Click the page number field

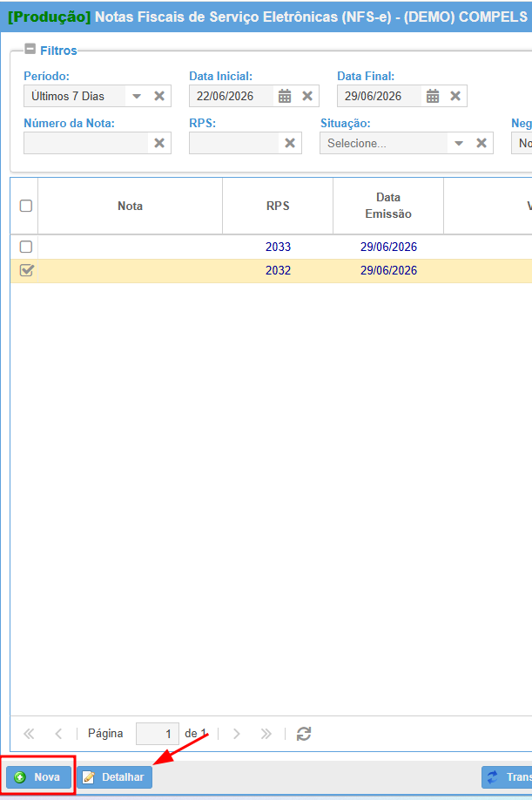pos(158,734)
